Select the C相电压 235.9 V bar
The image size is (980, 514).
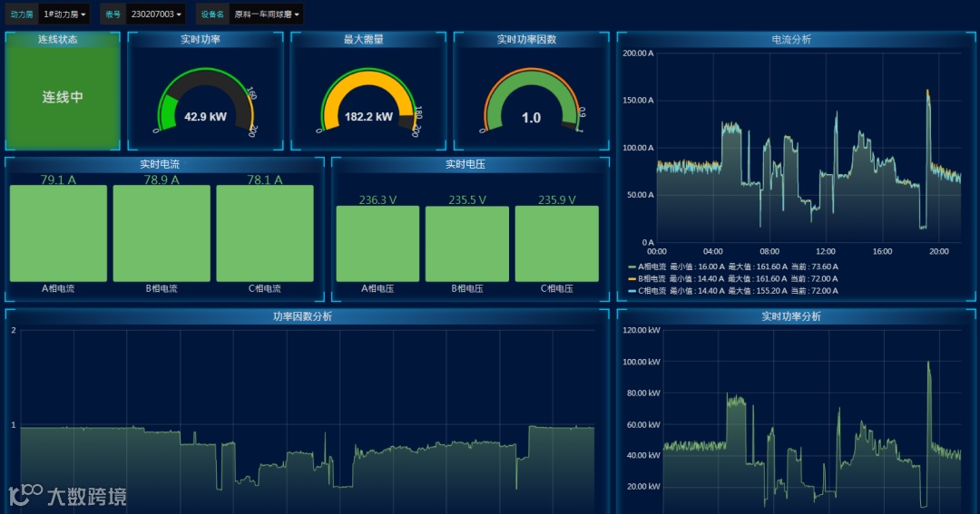point(557,244)
